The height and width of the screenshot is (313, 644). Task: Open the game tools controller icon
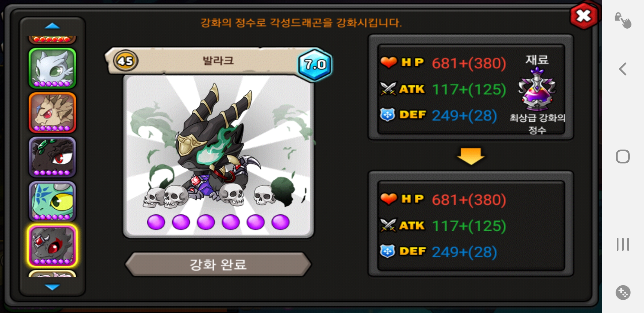(623, 292)
